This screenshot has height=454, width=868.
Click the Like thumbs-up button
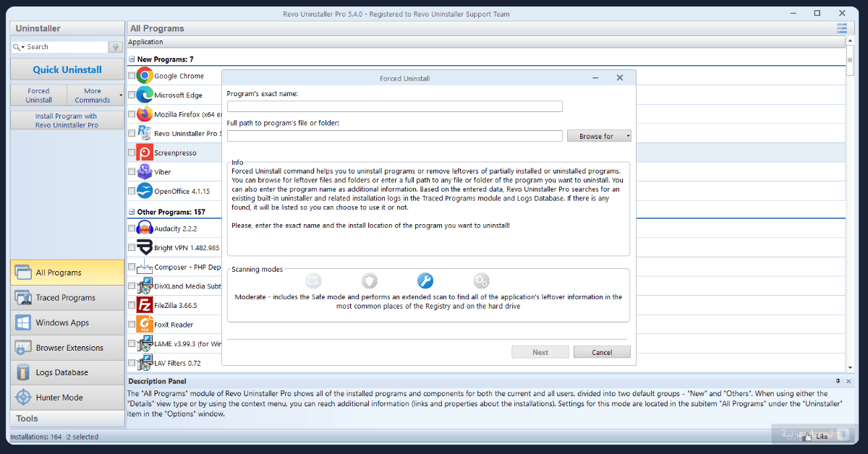819,436
